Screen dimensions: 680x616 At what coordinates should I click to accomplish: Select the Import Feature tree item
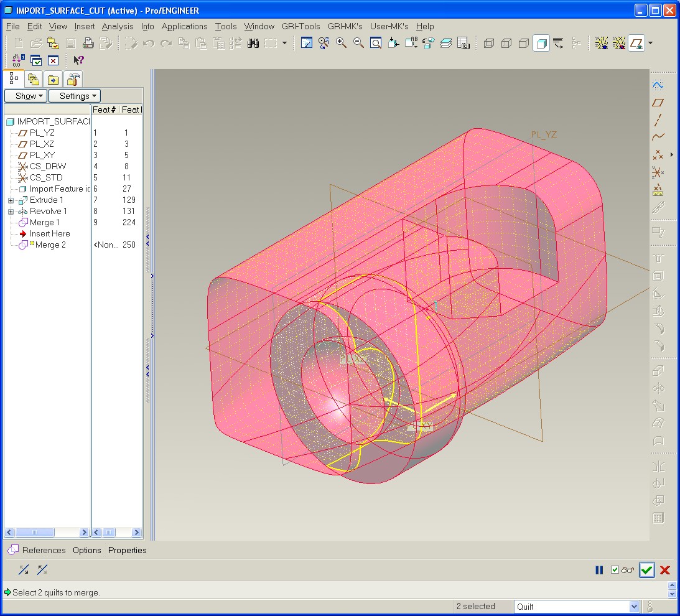coord(55,189)
